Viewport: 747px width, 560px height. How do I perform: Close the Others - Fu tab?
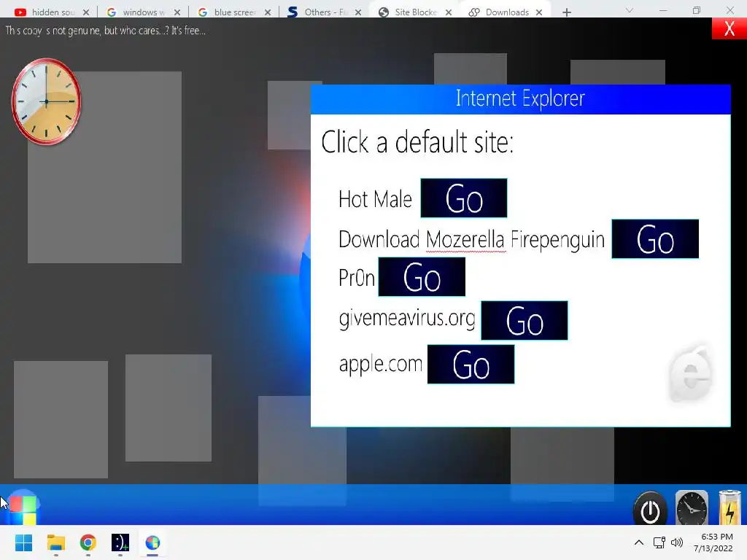tap(358, 12)
